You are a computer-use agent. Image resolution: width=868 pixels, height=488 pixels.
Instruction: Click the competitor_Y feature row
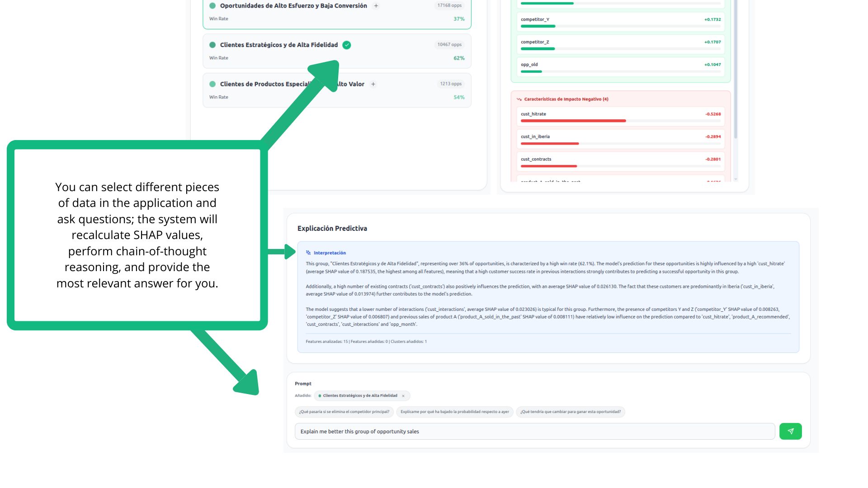tap(620, 22)
